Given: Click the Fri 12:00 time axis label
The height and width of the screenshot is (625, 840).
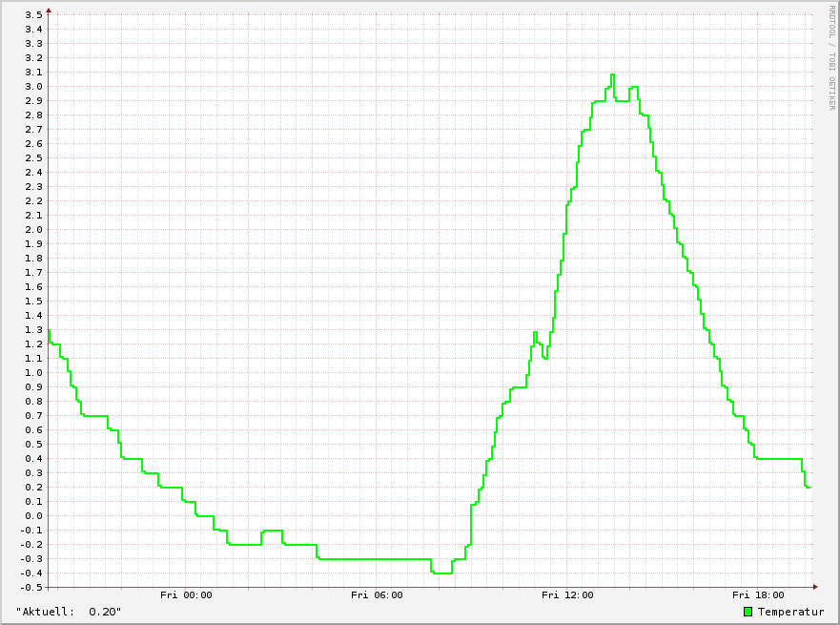Looking at the screenshot, I should coord(567,595).
